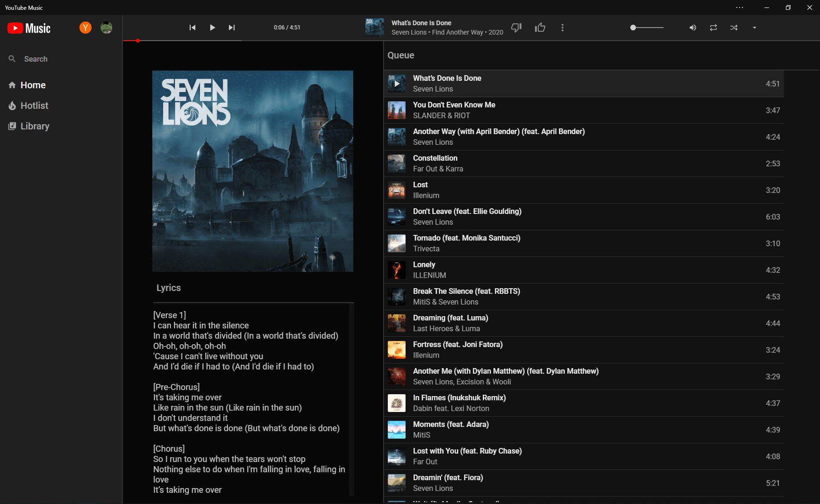Click the Fortress album thumbnail in queue
Screen dimensions: 820x504
pyautogui.click(x=397, y=350)
